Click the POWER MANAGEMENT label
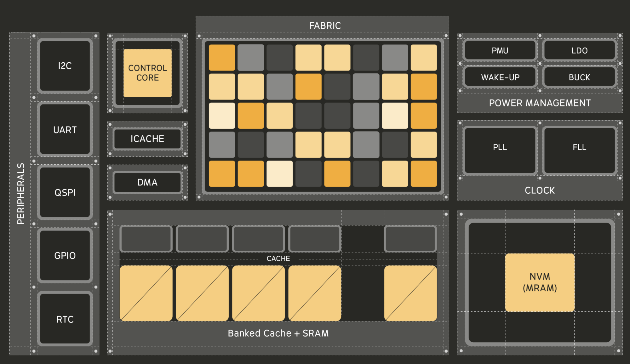The width and height of the screenshot is (630, 364). [x=540, y=103]
